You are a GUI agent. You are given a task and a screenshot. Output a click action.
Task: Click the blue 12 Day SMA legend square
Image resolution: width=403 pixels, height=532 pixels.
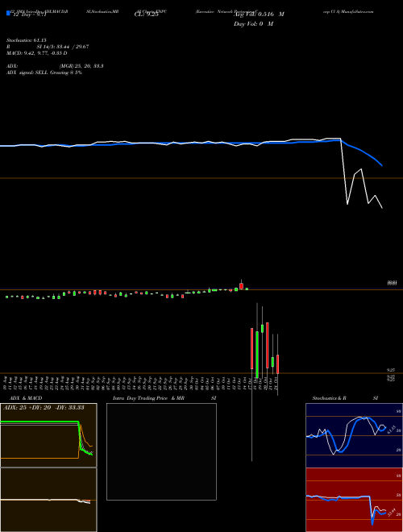(x=9, y=13)
